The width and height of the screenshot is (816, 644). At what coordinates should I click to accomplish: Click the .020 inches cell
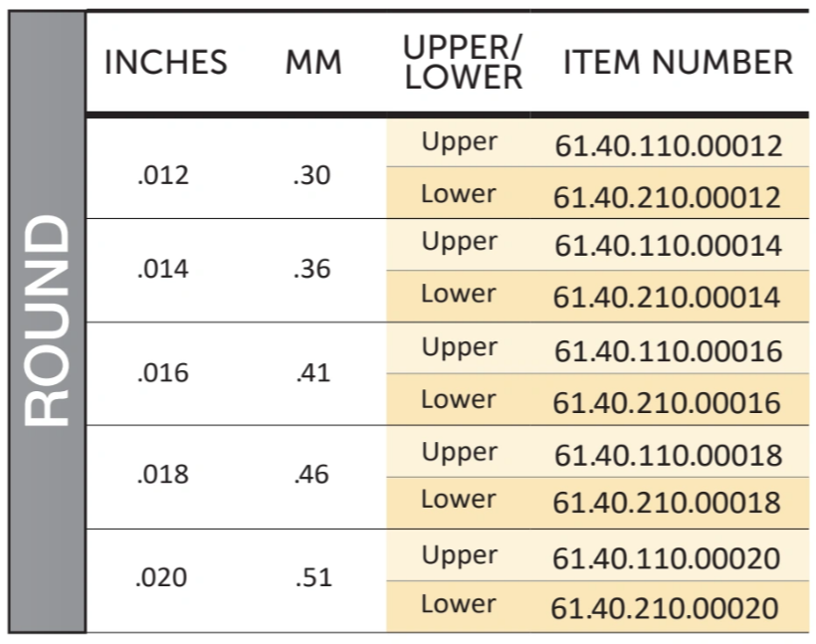[161, 578]
